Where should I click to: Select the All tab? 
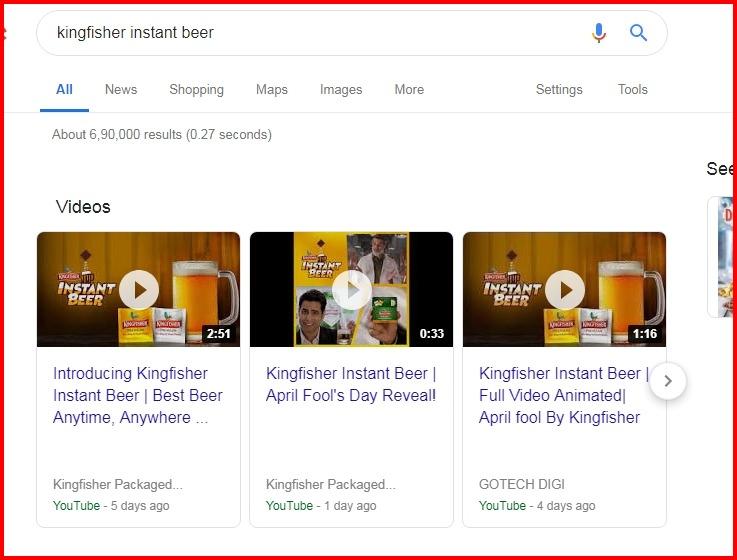64,89
